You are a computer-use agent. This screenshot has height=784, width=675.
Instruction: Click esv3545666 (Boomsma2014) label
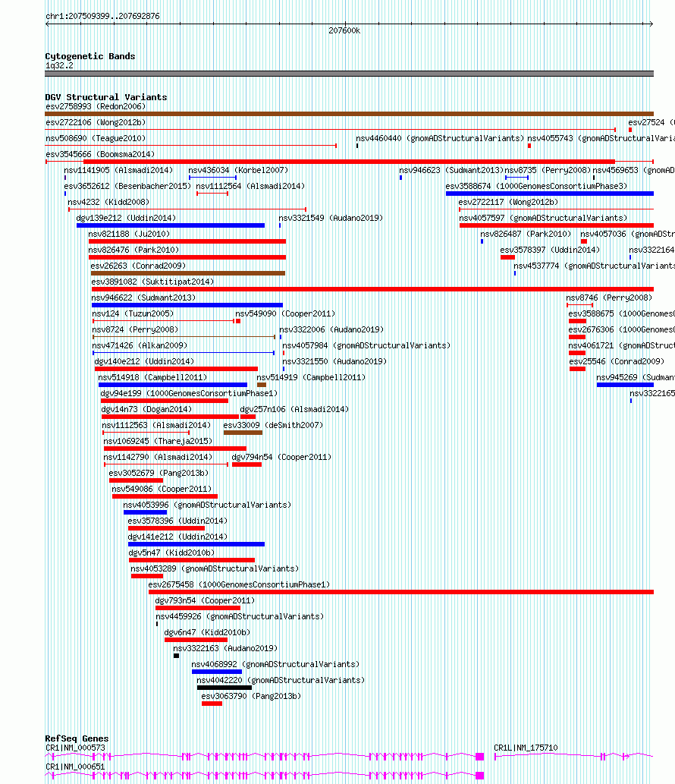100,155
